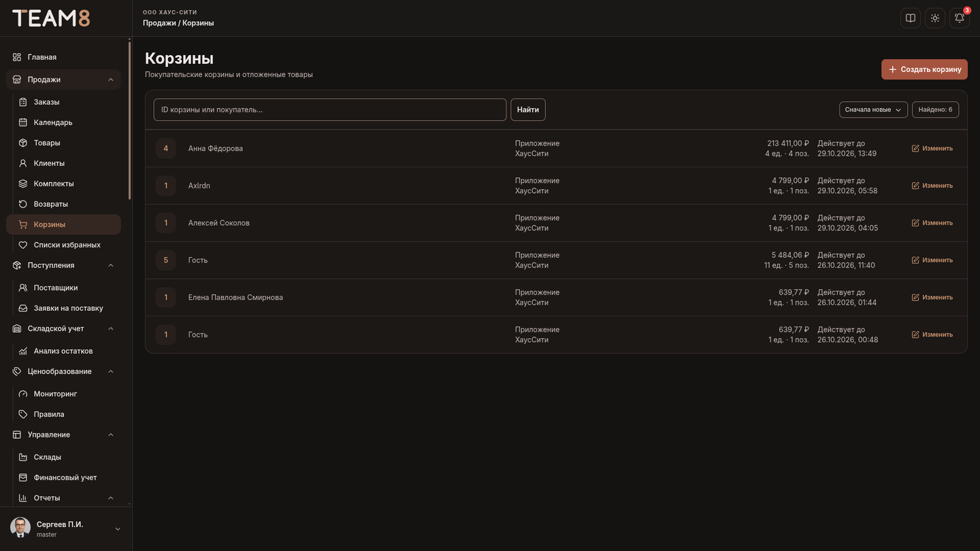Click the layers icon beside Комплекты
Screen dimensions: 980x551
pos(23,184)
